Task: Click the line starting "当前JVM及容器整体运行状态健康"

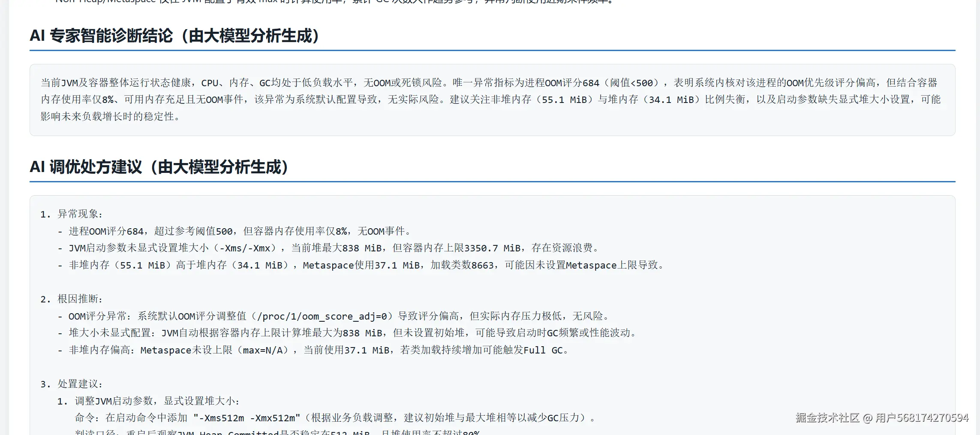Action: point(489,83)
